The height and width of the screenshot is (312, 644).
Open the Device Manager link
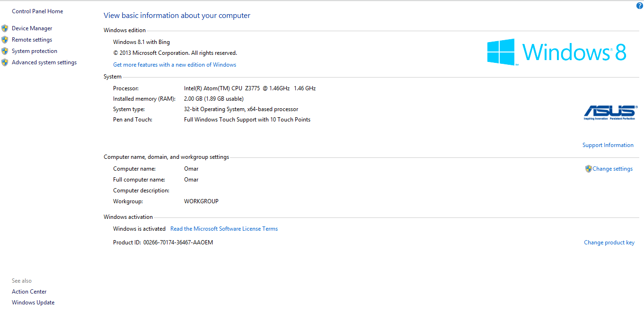pos(32,28)
